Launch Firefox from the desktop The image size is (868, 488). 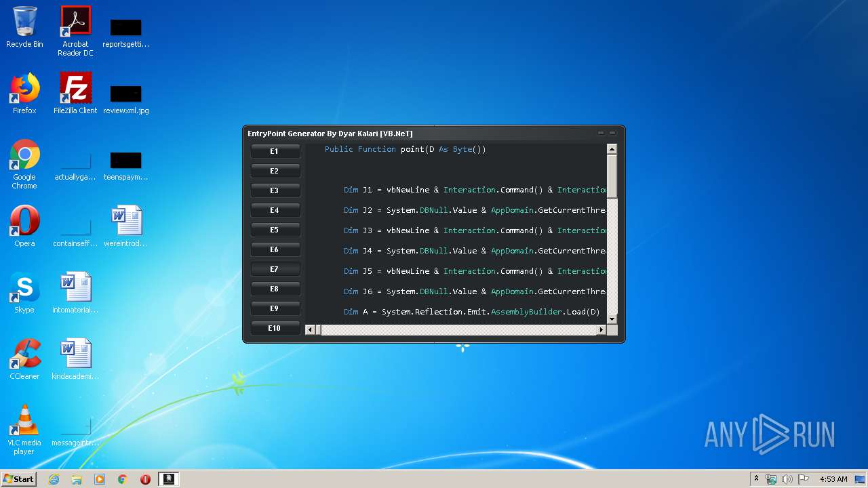click(x=24, y=94)
